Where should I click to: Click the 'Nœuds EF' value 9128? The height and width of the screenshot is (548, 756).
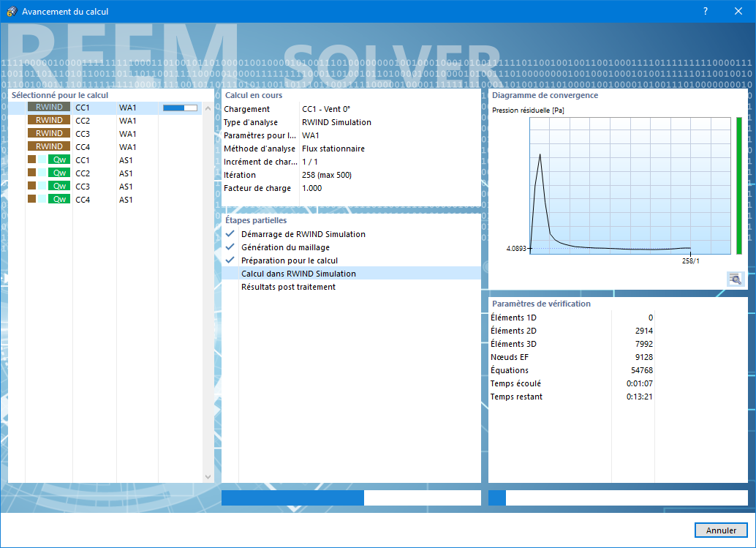[643, 357]
